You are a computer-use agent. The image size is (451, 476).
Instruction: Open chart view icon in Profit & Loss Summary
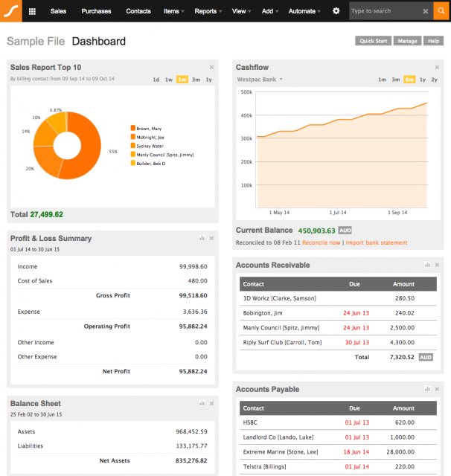tap(202, 238)
